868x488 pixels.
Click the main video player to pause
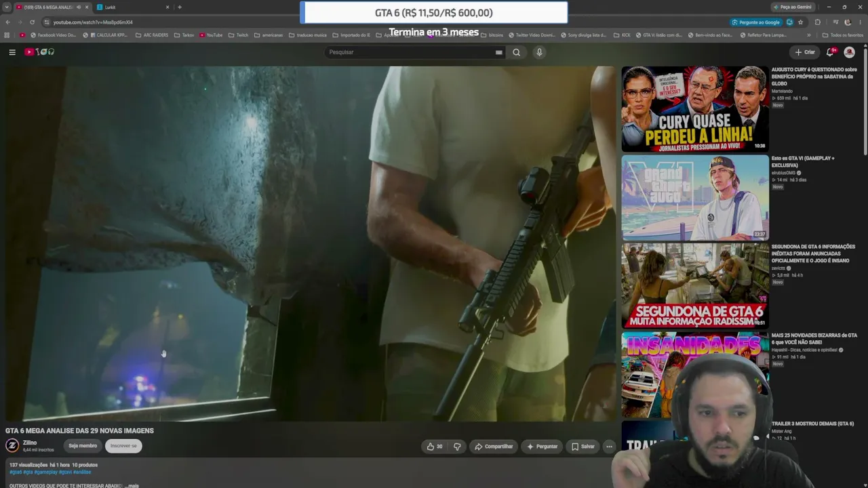pos(311,243)
